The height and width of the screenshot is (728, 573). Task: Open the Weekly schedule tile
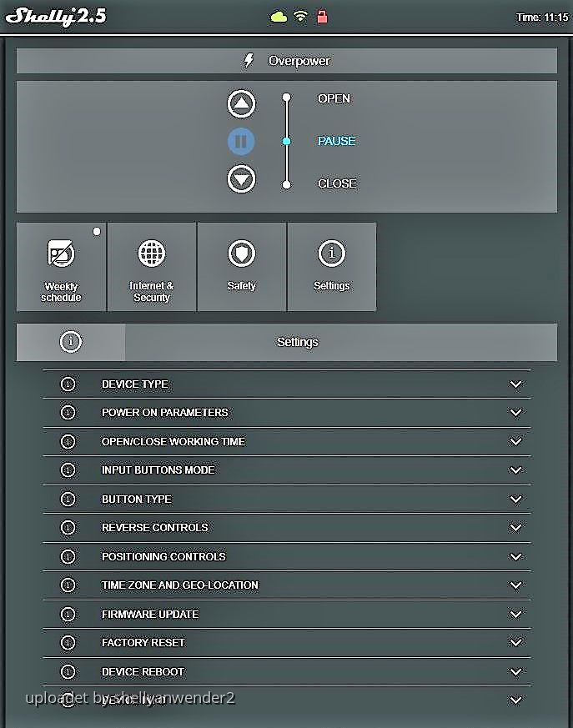tap(62, 267)
